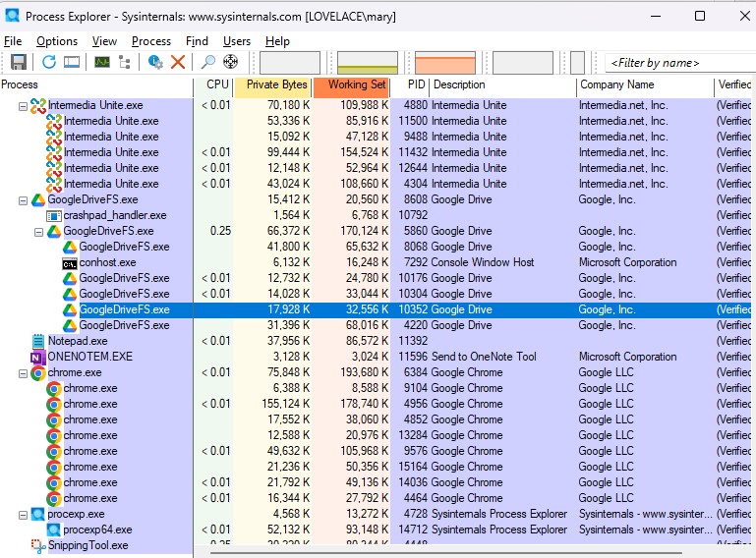Open the Users menu

[x=236, y=41]
